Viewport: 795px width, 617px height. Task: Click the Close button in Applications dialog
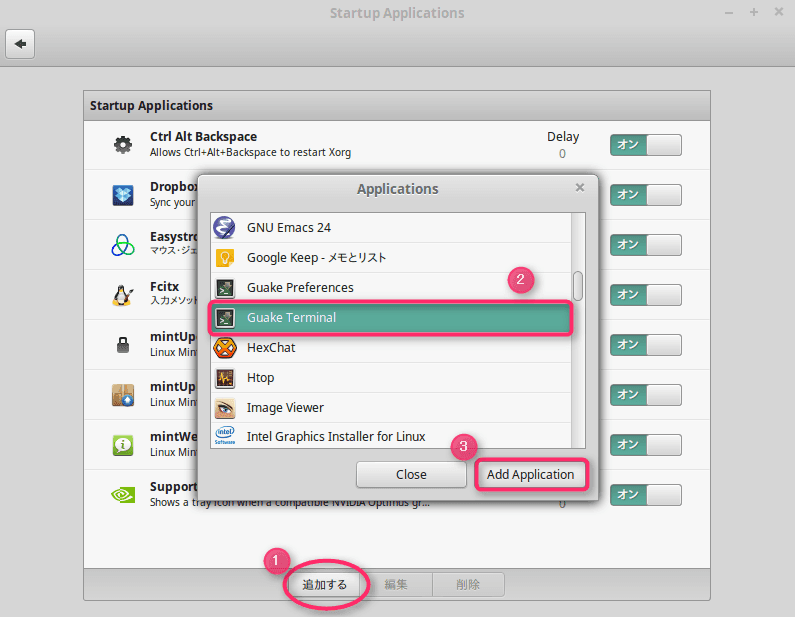[x=411, y=475]
